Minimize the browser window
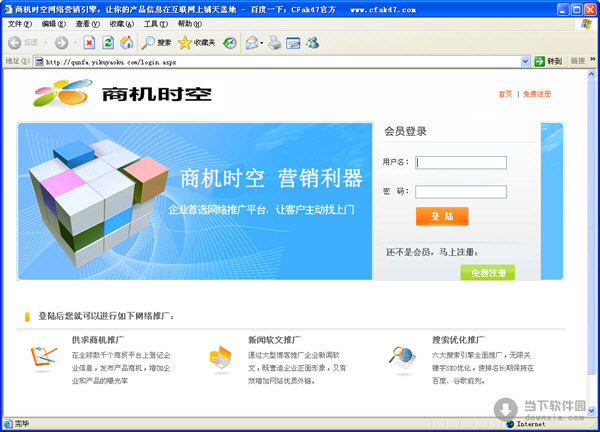Viewport: 600px width, 432px height. click(x=562, y=10)
